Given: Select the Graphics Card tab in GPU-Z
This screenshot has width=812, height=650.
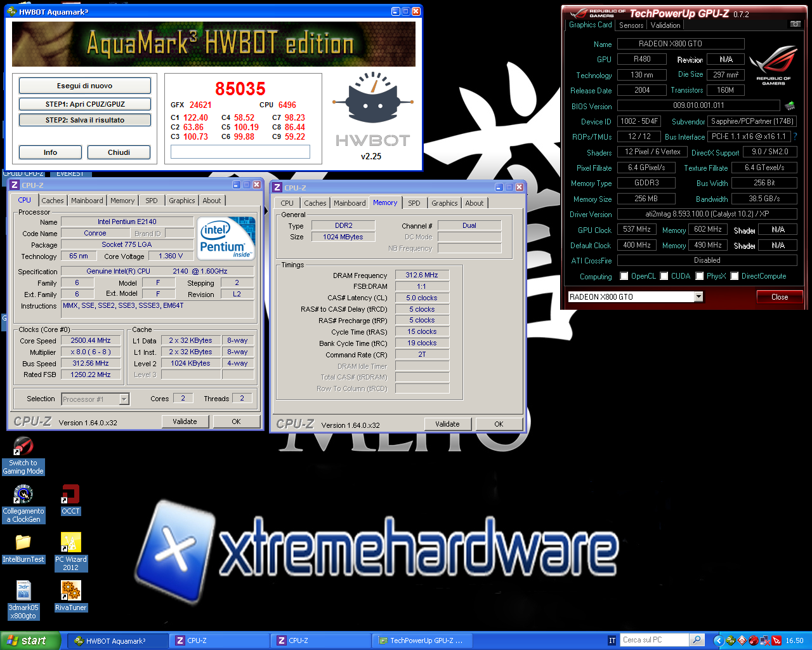Looking at the screenshot, I should pyautogui.click(x=591, y=25).
